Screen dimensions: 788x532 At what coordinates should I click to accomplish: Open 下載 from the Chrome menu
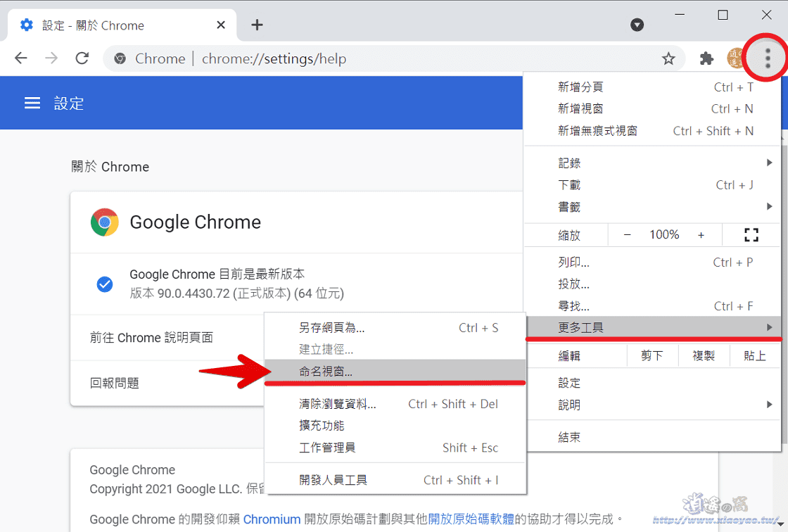click(652, 185)
